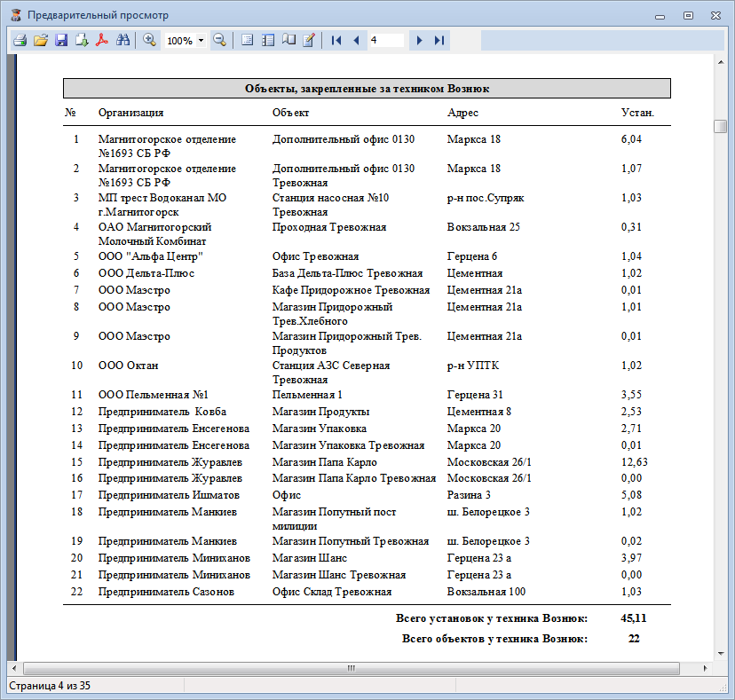Click "Магазин Упаковка Тревожная" object cell
This screenshot has height=700, width=735.
pos(348,445)
